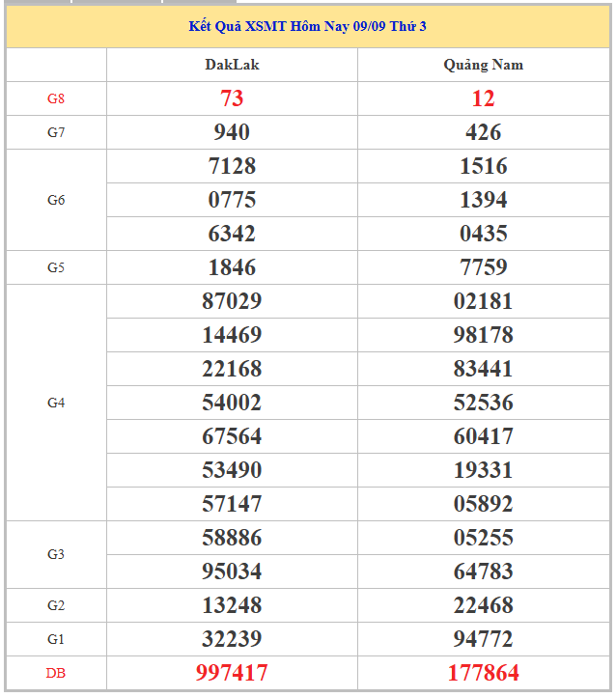Select the Quảng Nam column header
This screenshot has width=616, height=697.
tap(483, 65)
